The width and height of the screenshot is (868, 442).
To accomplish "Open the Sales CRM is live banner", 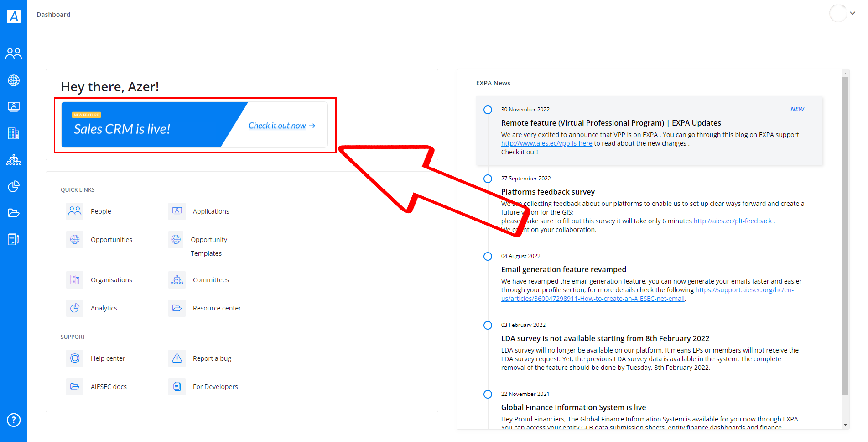I will click(195, 125).
